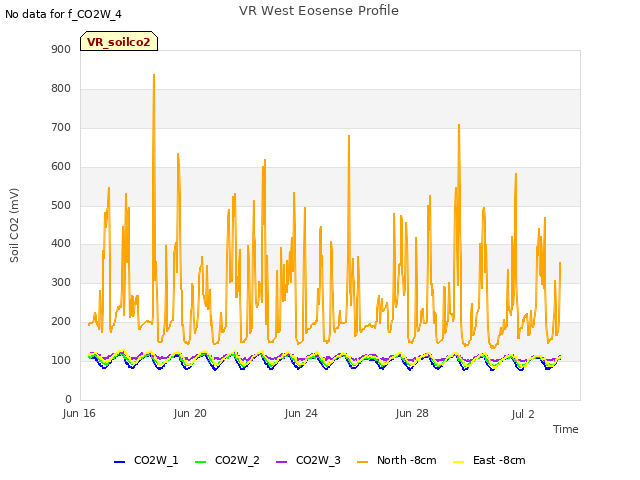
Task: Click the 800 y-axis tick label
Action: click(x=61, y=89)
